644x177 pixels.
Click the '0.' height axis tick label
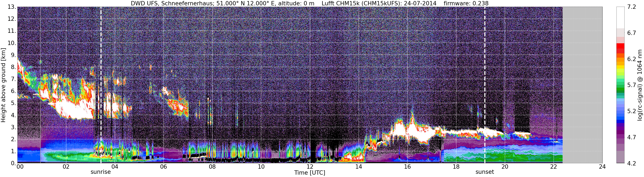[x=13, y=163]
